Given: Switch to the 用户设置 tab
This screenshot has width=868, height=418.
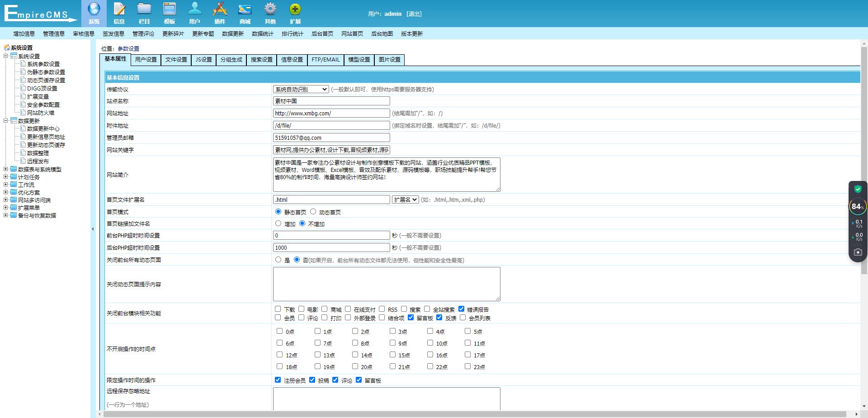Looking at the screenshot, I should tap(146, 60).
